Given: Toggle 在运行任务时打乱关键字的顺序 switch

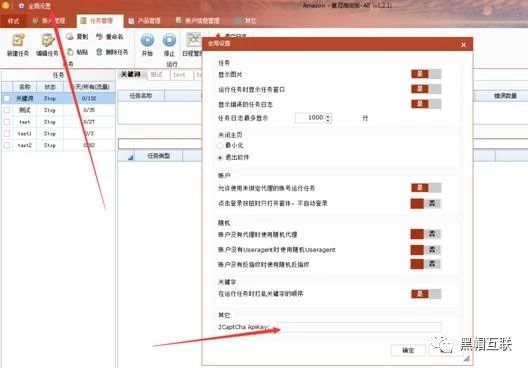Looking at the screenshot, I should coord(426,294).
